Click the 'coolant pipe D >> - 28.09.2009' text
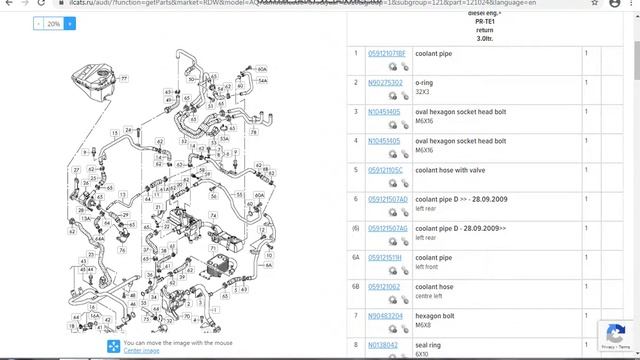Image resolution: width=640 pixels, height=360 pixels. (461, 199)
